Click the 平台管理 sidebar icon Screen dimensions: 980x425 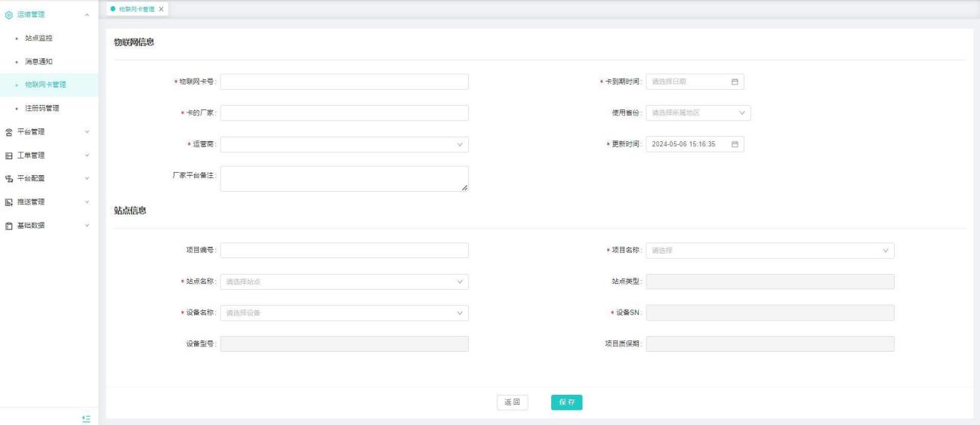point(9,132)
